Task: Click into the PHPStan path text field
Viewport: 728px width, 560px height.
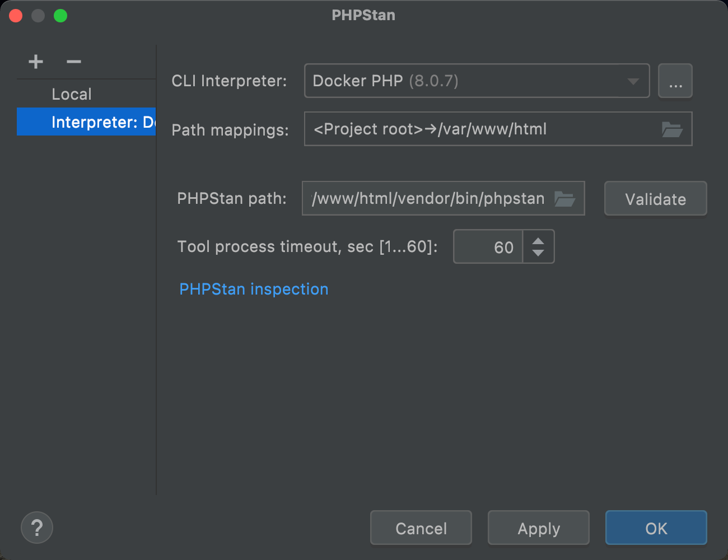Action: click(x=428, y=199)
